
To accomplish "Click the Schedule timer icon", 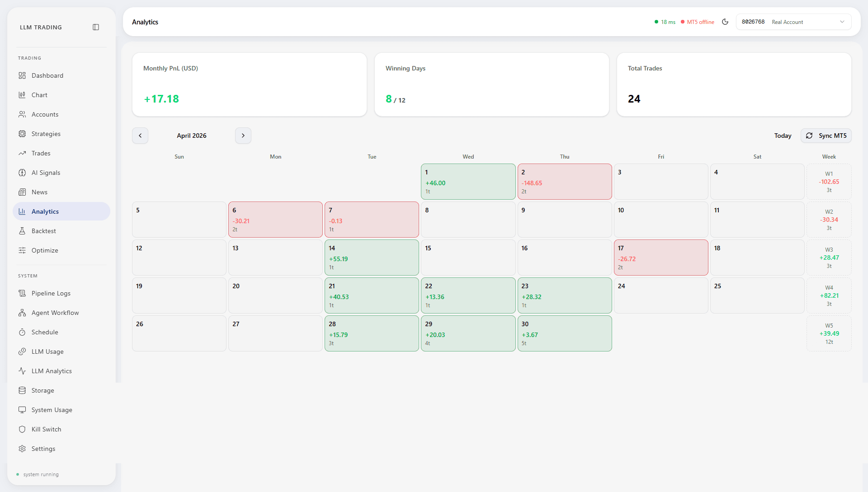I will coord(22,332).
